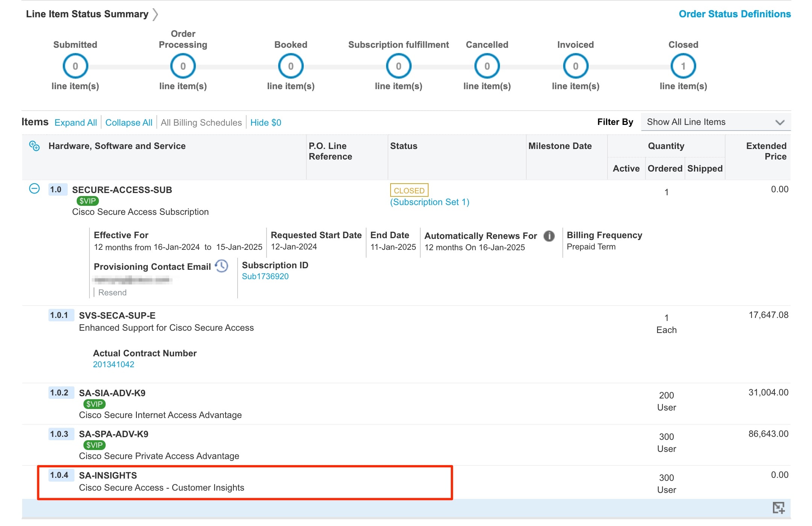
Task: Click the Closed status circle showing 1
Action: click(x=683, y=66)
